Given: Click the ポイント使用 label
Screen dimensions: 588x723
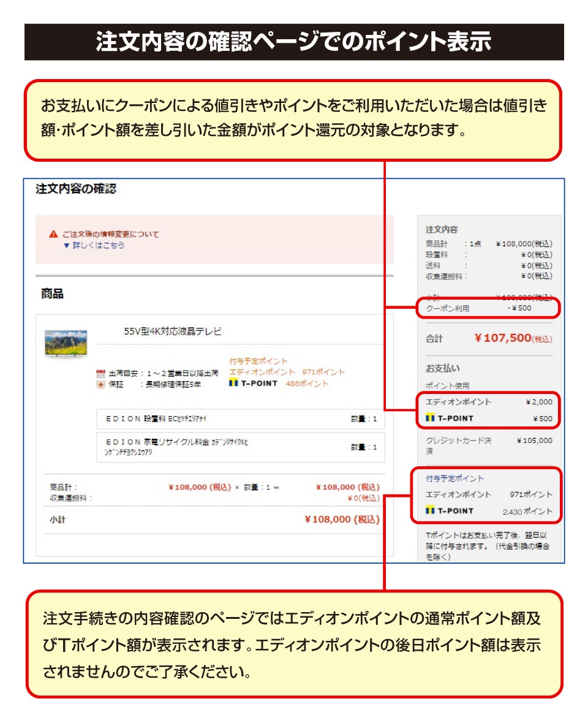Looking at the screenshot, I should tap(448, 385).
